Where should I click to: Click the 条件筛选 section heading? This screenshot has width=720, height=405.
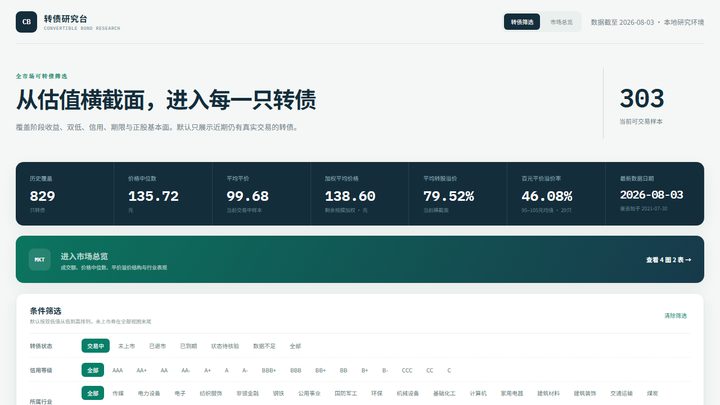(45, 311)
